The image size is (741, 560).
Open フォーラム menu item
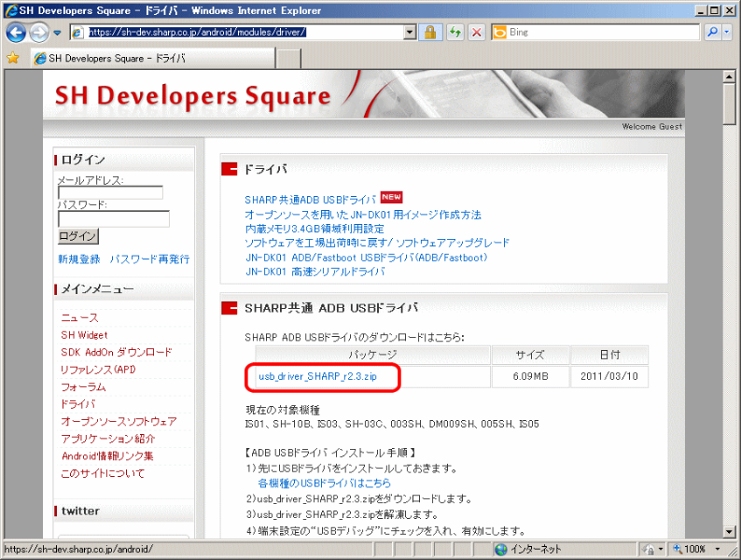[83, 387]
